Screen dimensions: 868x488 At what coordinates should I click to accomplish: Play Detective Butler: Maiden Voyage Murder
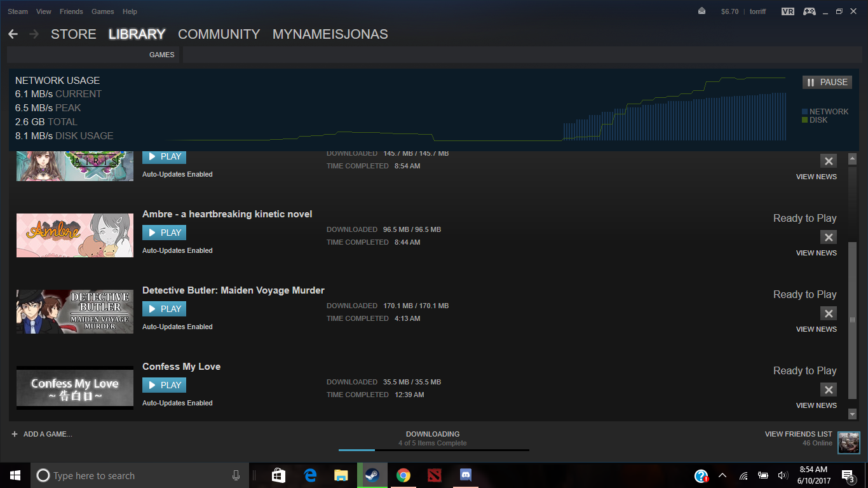[164, 309]
